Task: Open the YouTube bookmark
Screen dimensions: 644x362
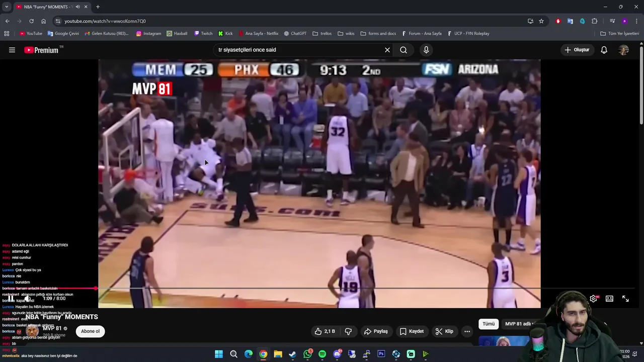Action: (31, 34)
